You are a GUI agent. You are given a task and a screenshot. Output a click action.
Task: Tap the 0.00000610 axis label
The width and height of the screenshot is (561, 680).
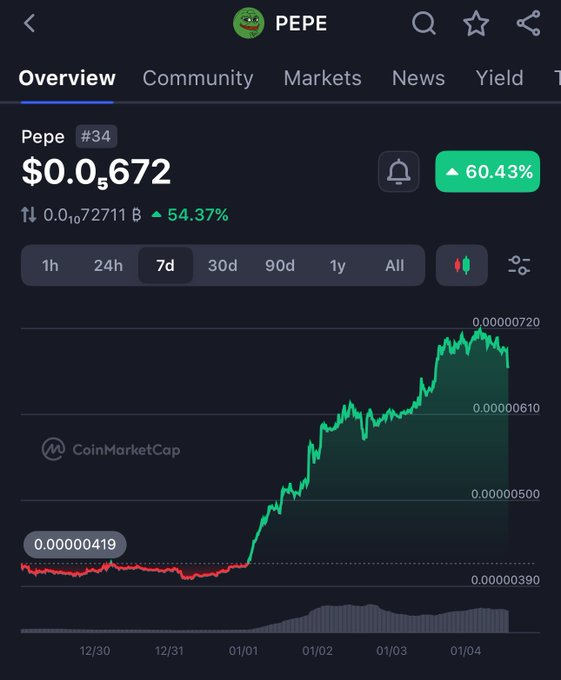coord(506,408)
